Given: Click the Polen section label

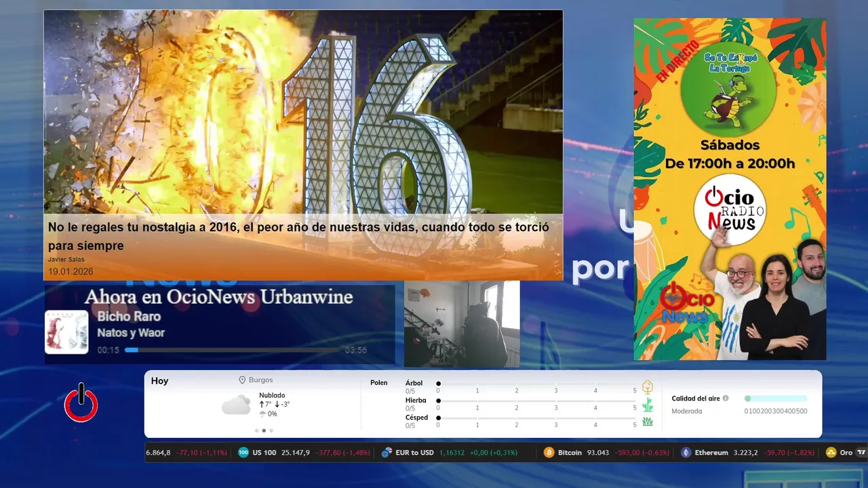Looking at the screenshot, I should [x=379, y=383].
